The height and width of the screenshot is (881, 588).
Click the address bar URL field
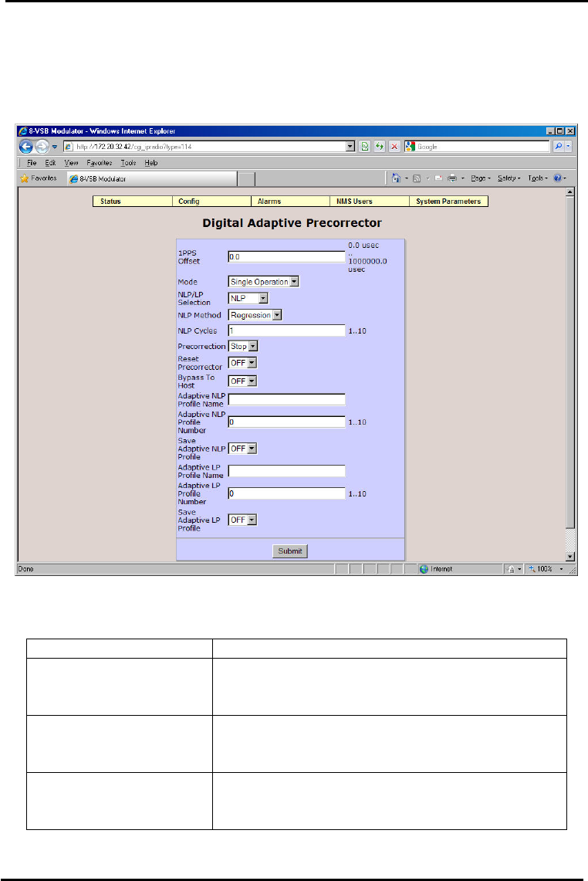coord(204,147)
